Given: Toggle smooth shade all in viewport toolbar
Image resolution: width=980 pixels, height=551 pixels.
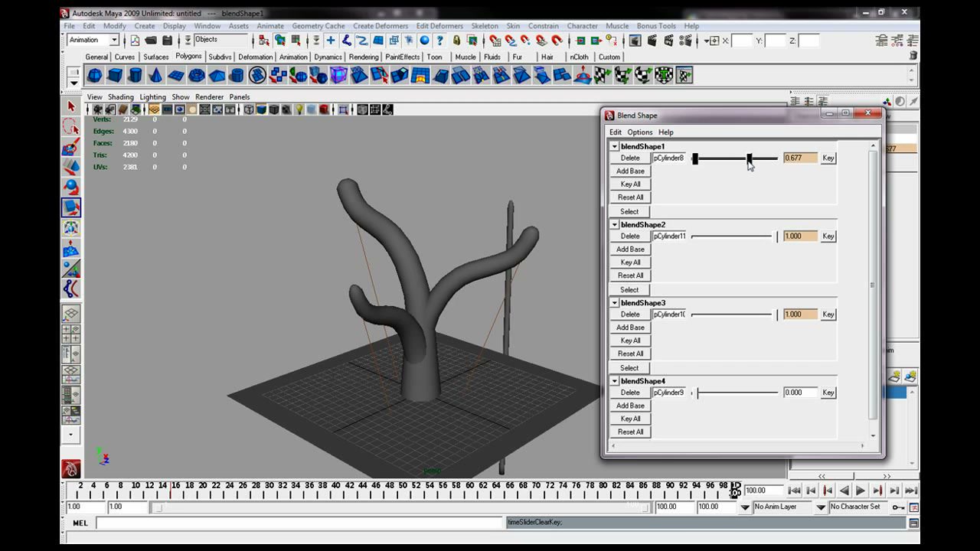Looking at the screenshot, I should click(x=261, y=109).
